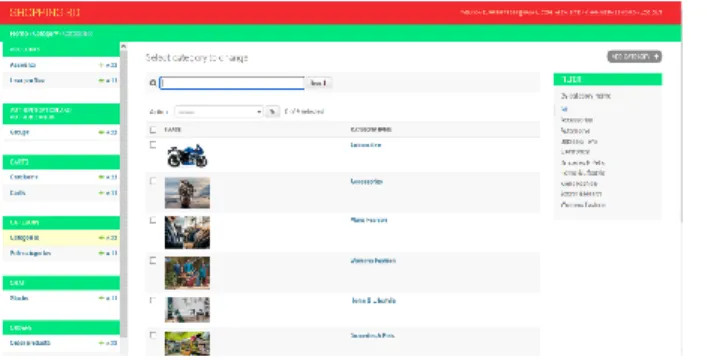
Task: Filter by Automotive in the filter panel
Action: 575,131
